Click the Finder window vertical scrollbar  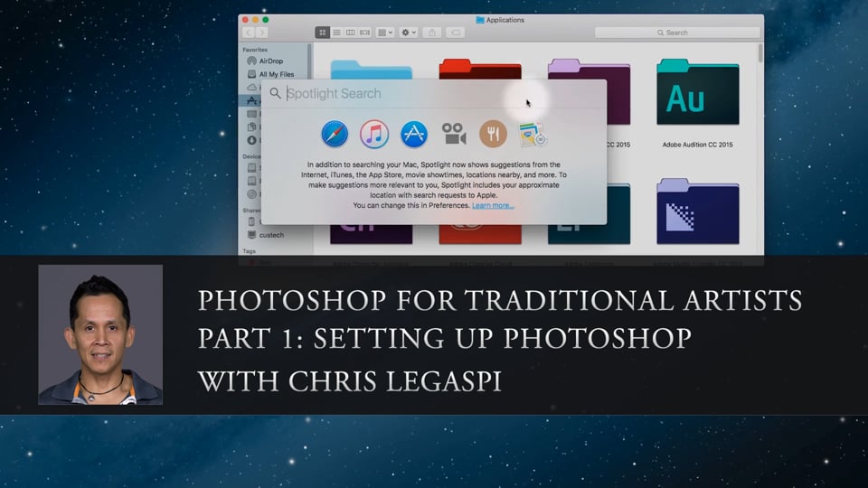coord(760,53)
